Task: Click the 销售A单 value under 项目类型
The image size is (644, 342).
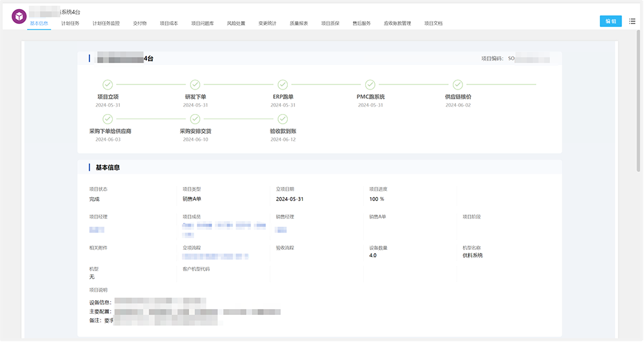Action: point(192,199)
